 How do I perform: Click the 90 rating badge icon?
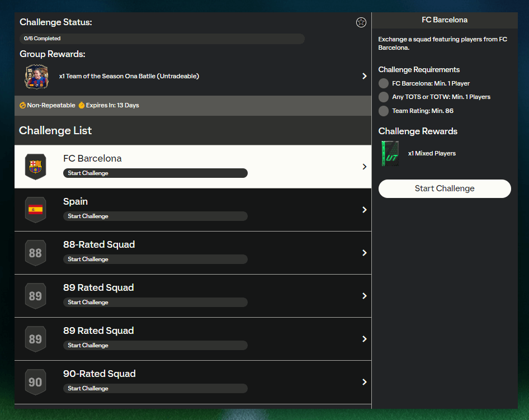(x=35, y=382)
